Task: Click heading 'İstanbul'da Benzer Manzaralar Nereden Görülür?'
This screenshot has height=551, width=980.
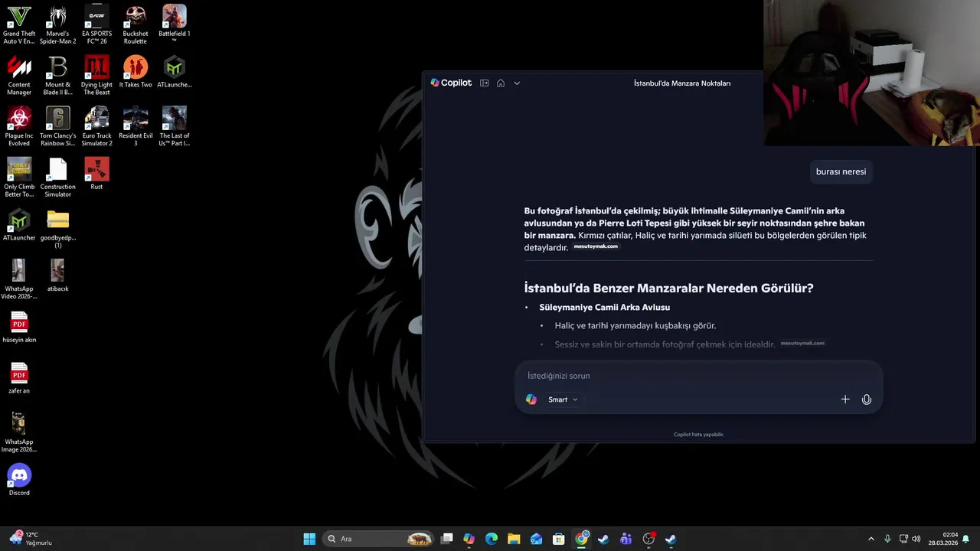Action: [x=668, y=288]
